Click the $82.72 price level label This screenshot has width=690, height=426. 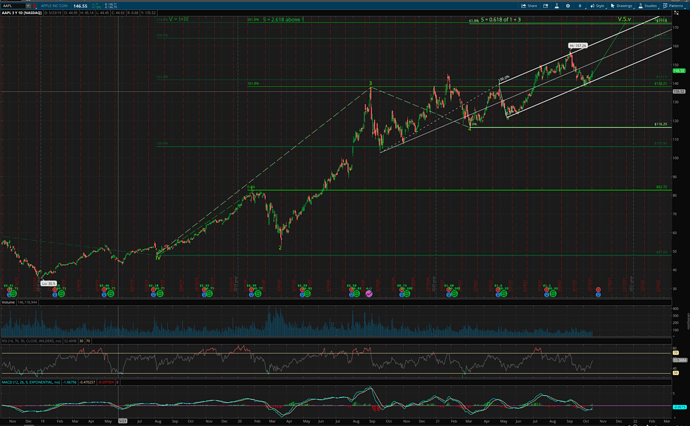pos(661,187)
